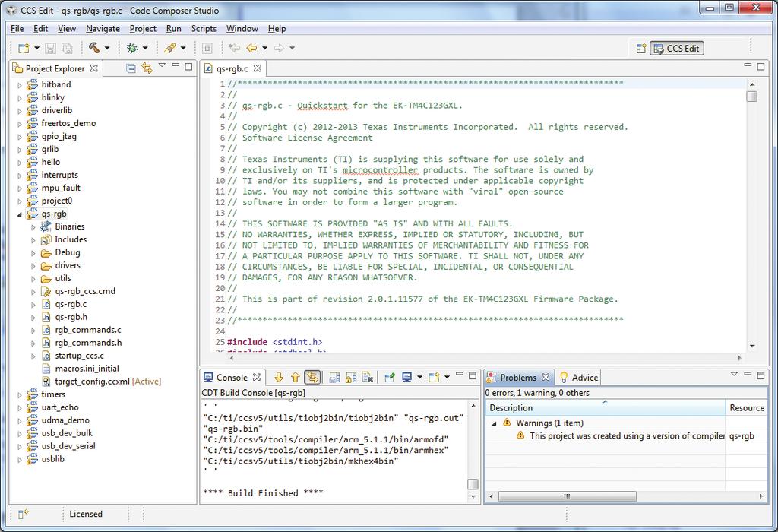Close the Project Explorer view tab

pyautogui.click(x=93, y=68)
